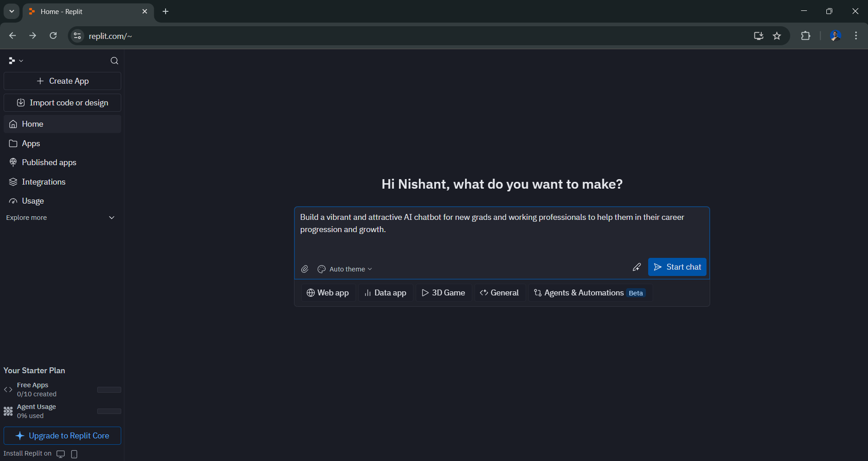Screen dimensions: 868x461
Task: Click the Apps folder icon
Action: pyautogui.click(x=13, y=143)
